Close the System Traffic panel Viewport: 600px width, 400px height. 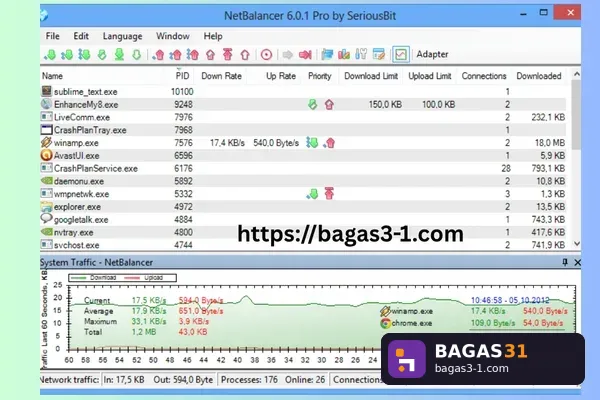point(577,262)
